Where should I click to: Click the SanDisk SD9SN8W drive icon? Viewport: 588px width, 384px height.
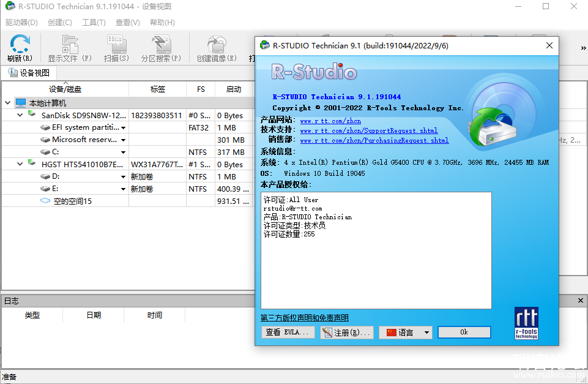click(32, 114)
